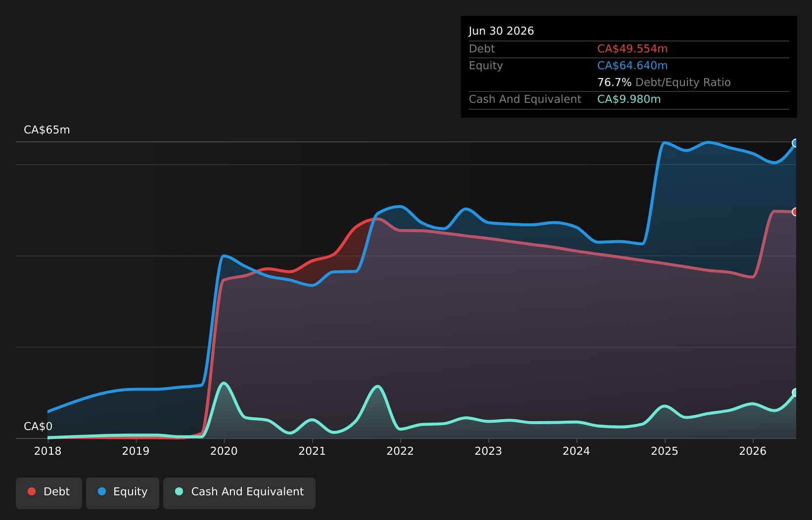
Task: Click the Jun 30 2026 tooltip date
Action: (501, 31)
